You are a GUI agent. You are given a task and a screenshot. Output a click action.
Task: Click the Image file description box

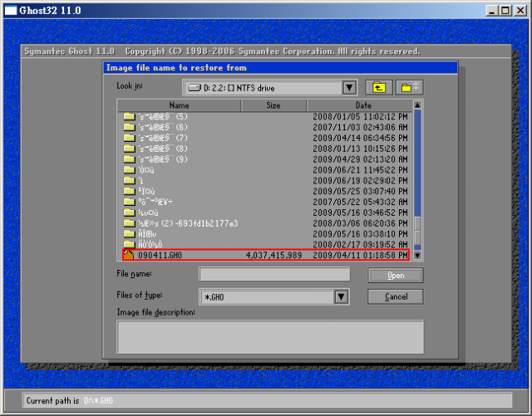[x=270, y=337]
